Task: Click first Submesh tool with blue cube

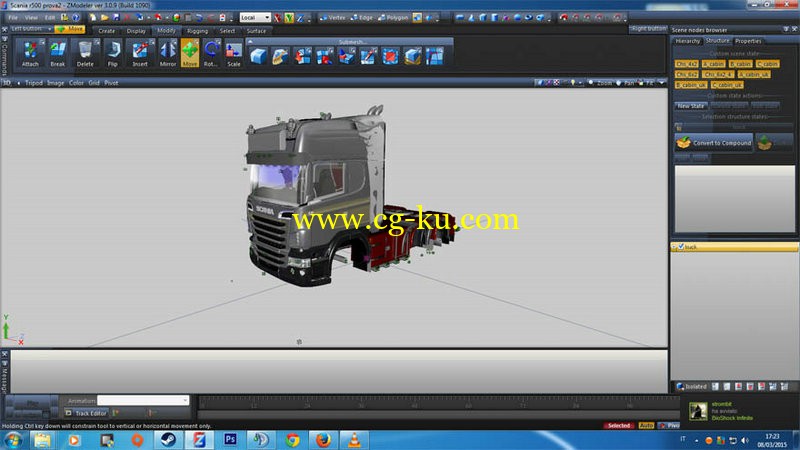Action: 258,56
